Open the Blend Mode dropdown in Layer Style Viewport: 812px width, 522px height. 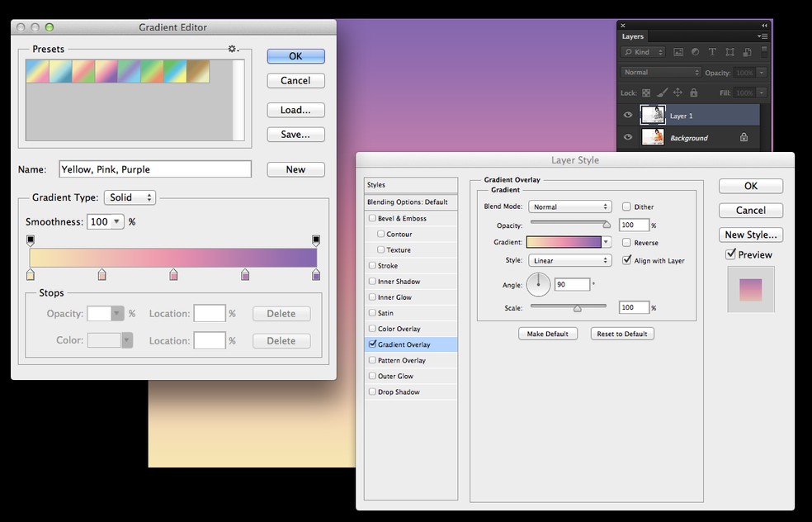tap(569, 206)
